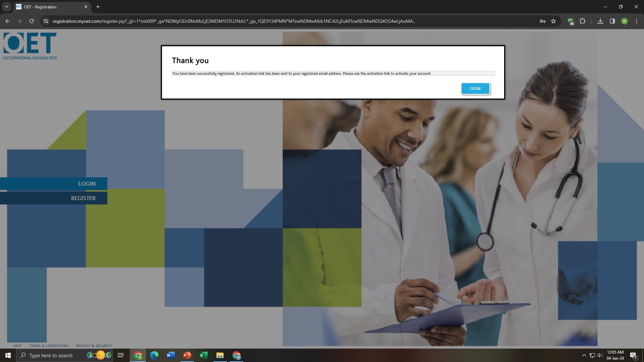Go back to previous page
The width and height of the screenshot is (644, 362).
(x=7, y=21)
